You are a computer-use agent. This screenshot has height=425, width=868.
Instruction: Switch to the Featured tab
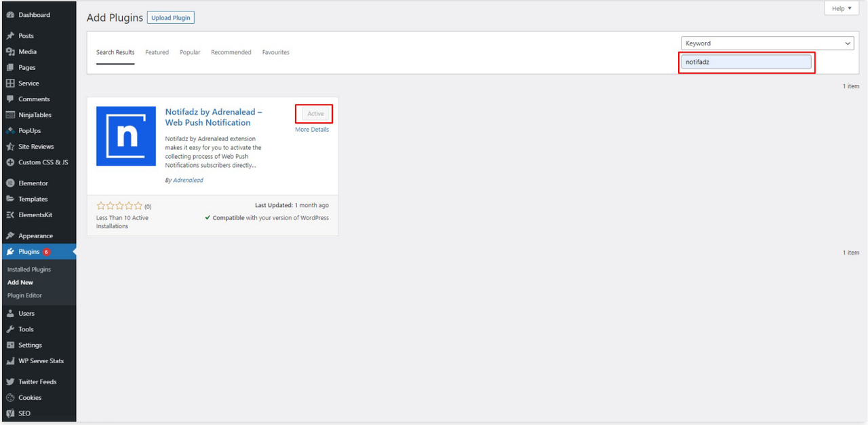pyautogui.click(x=157, y=52)
